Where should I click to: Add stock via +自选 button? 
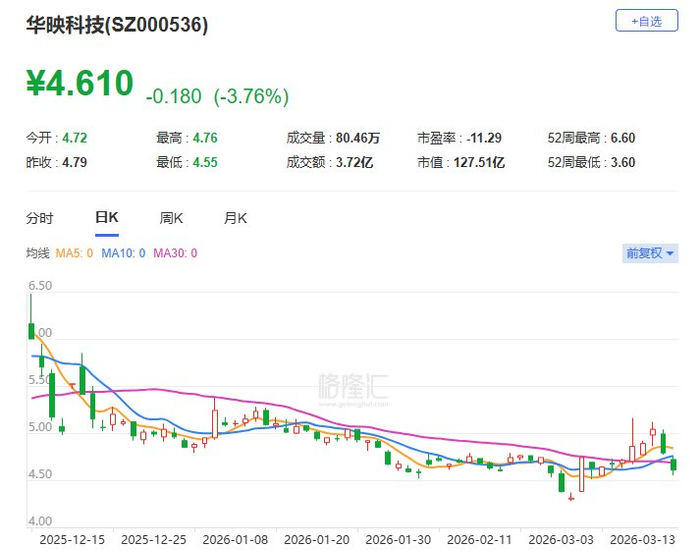(646, 21)
